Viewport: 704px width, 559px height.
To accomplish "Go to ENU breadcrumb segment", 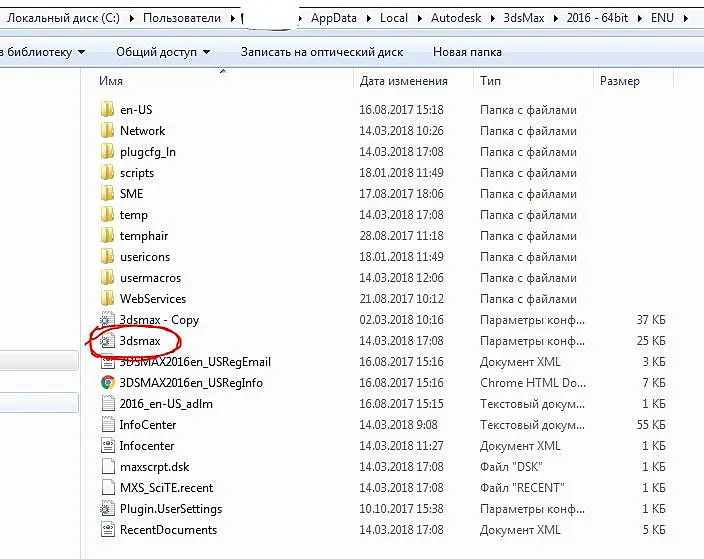I will click(662, 18).
